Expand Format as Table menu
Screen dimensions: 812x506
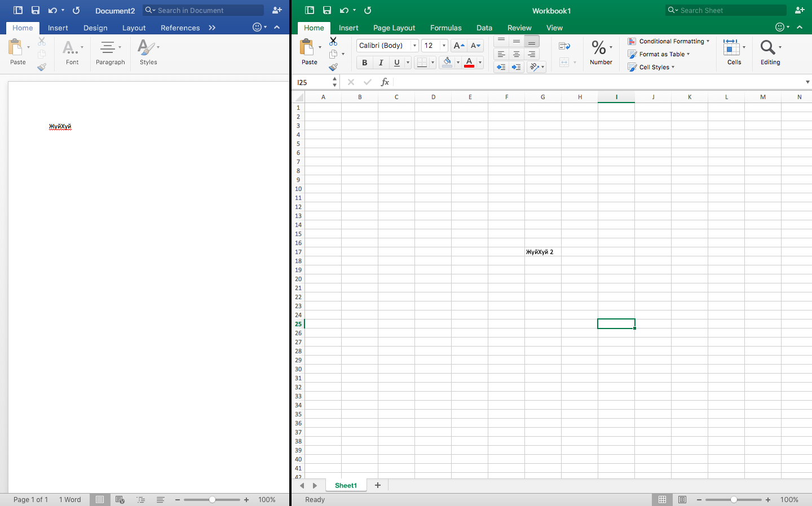(x=659, y=54)
